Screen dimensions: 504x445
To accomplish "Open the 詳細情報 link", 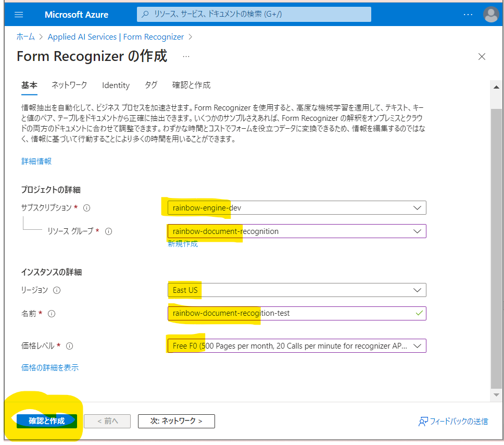I will 36,161.
